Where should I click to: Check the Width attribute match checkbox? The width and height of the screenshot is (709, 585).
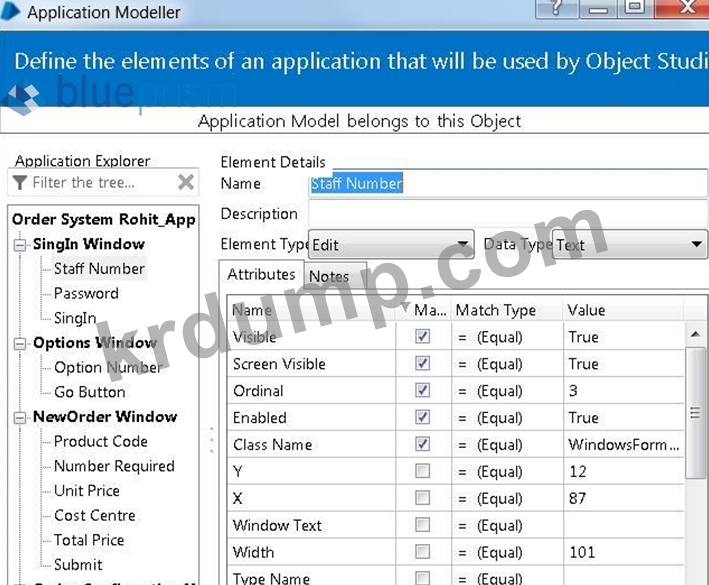tap(422, 552)
